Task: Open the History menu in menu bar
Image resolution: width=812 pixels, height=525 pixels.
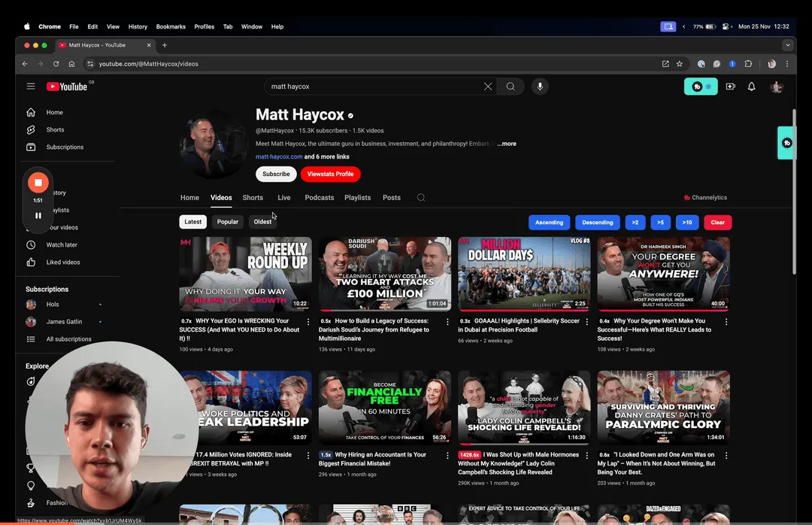Action: click(x=138, y=26)
